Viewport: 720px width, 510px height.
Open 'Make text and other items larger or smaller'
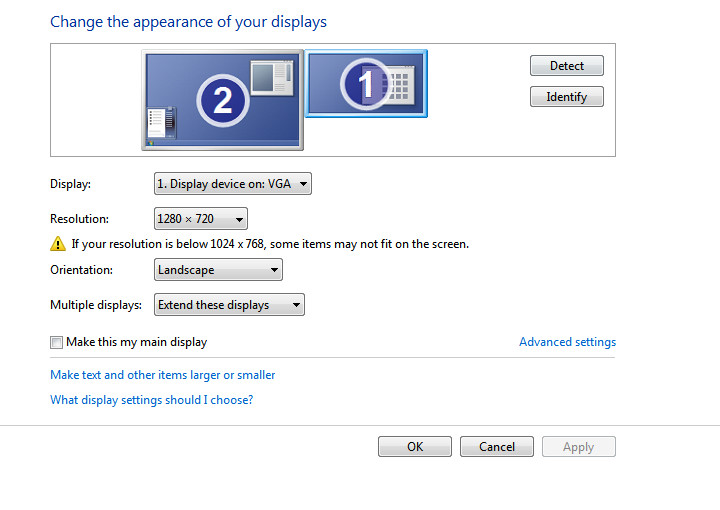click(163, 375)
